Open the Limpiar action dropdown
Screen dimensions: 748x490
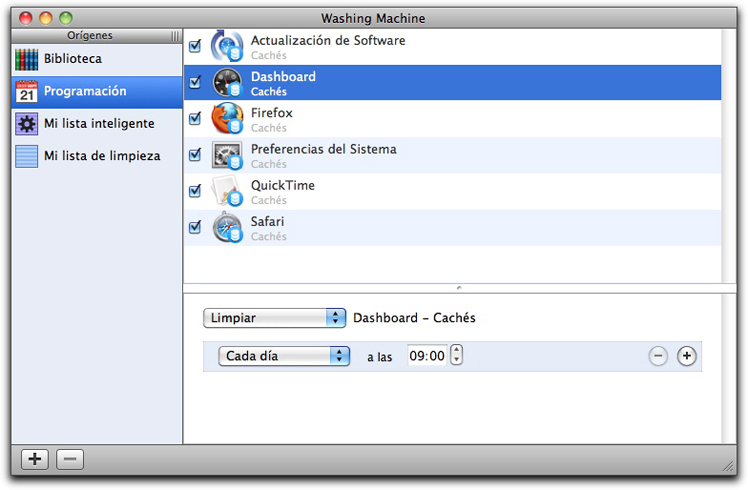point(274,318)
